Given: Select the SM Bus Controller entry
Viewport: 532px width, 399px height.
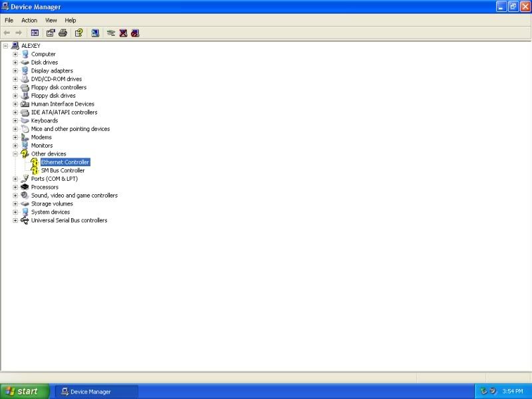Looking at the screenshot, I should click(63, 170).
